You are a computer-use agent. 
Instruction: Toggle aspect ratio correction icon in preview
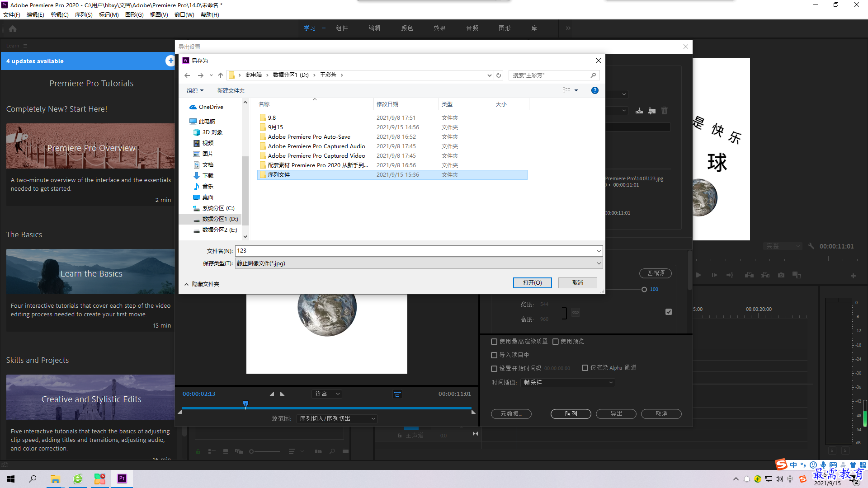coord(397,394)
